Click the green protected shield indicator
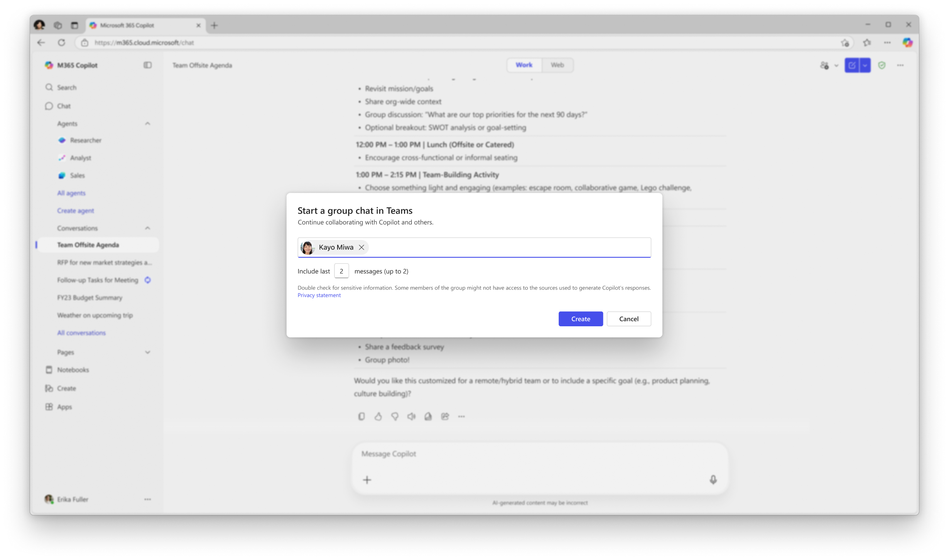949x560 pixels. click(x=882, y=65)
